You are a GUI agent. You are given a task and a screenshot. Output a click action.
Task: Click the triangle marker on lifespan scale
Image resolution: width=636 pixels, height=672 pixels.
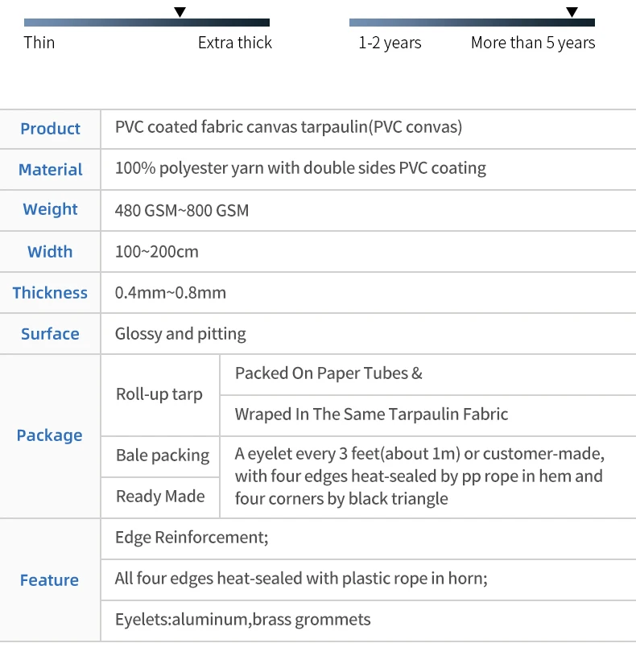[572, 12]
